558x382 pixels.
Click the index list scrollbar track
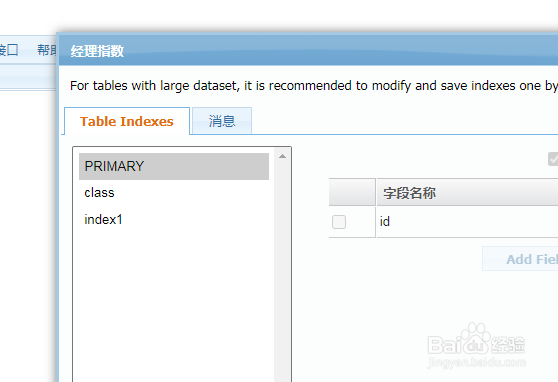pyautogui.click(x=283, y=271)
